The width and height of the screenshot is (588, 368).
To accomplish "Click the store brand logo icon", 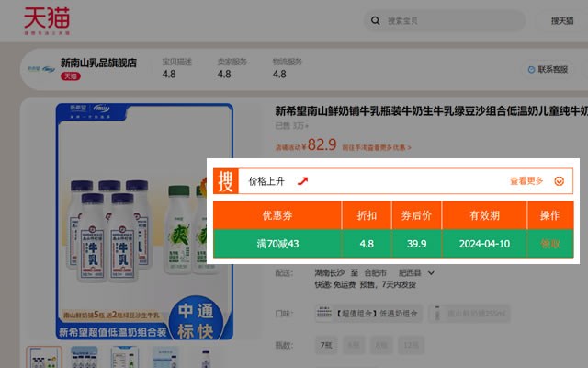I will [x=41, y=69].
